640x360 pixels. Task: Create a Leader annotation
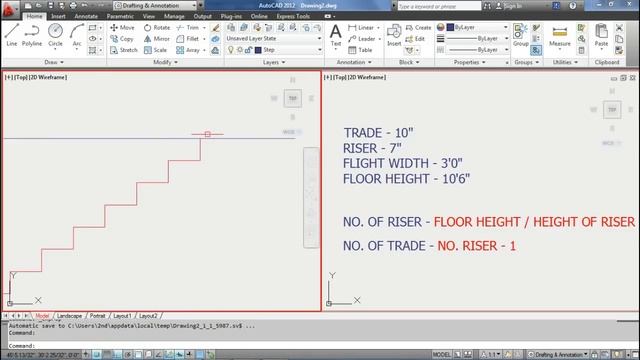click(362, 39)
